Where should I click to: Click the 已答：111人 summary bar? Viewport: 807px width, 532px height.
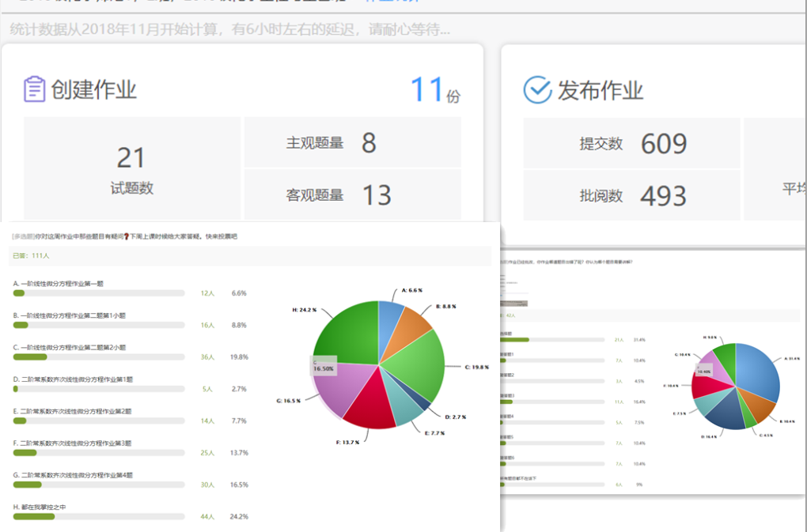click(251, 256)
